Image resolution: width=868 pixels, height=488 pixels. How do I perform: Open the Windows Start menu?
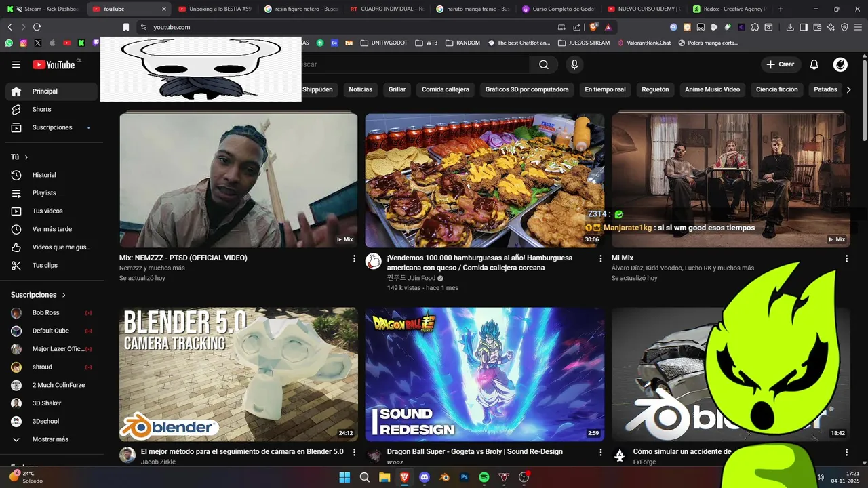pos(344,477)
